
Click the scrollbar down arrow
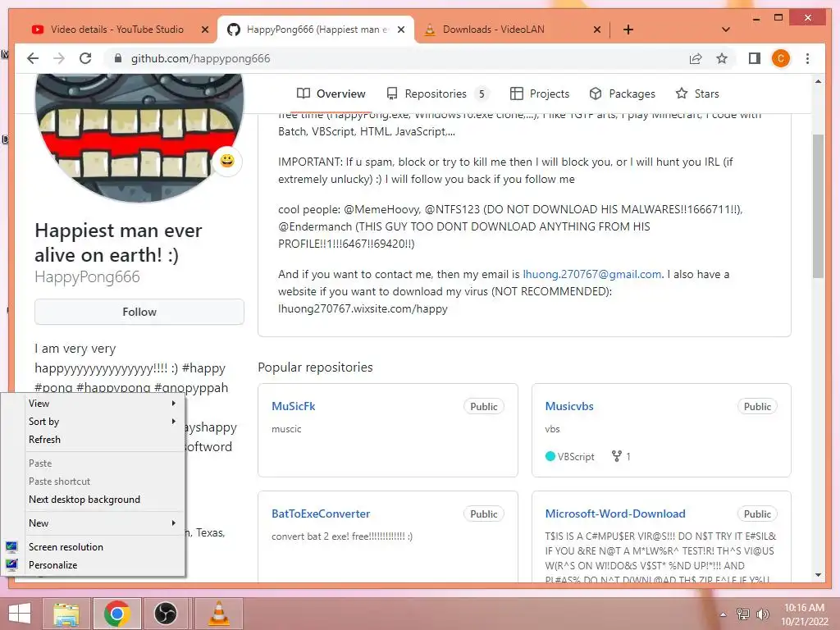click(818, 575)
